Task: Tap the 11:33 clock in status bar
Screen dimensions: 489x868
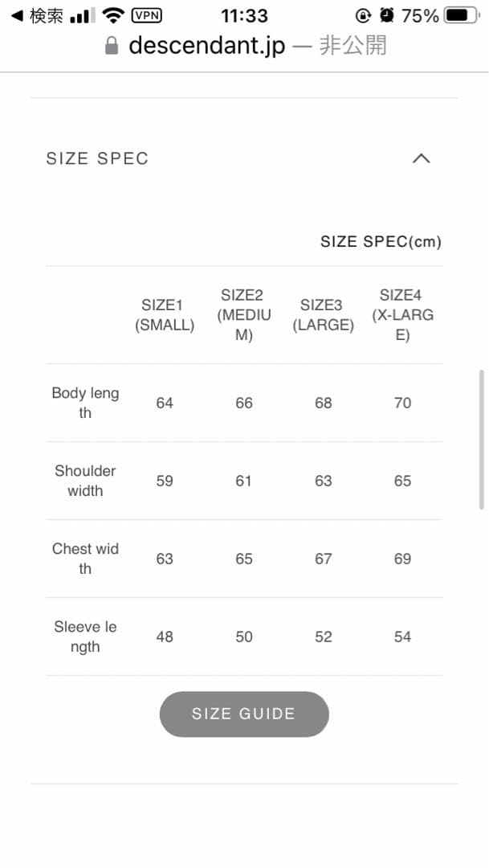Action: pos(244,15)
